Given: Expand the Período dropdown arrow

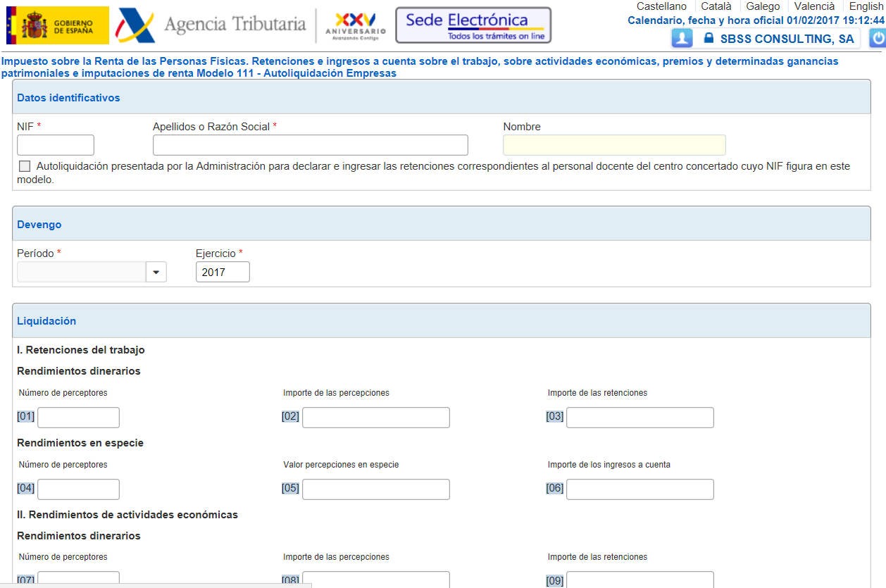Looking at the screenshot, I should click(x=156, y=272).
